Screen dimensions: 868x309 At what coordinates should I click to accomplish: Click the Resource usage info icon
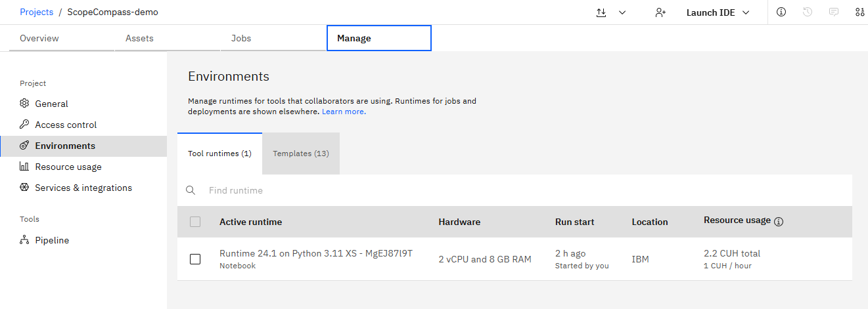pyautogui.click(x=779, y=222)
